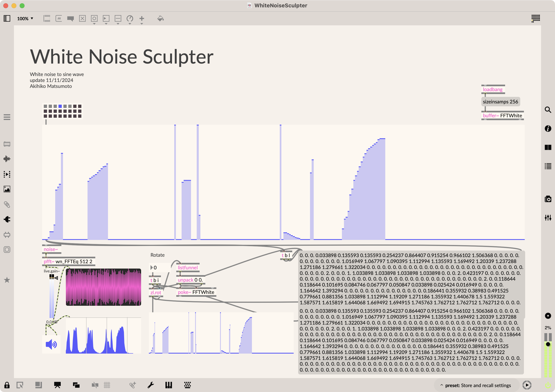Toggle patcher lock icon in bottom toolbar
The width and height of the screenshot is (555, 392).
click(7, 385)
